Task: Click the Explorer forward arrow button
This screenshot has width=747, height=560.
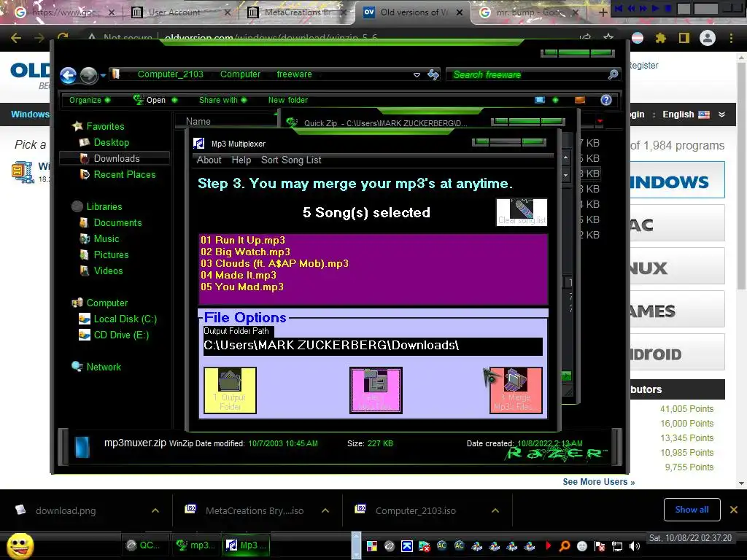Action: coord(88,75)
